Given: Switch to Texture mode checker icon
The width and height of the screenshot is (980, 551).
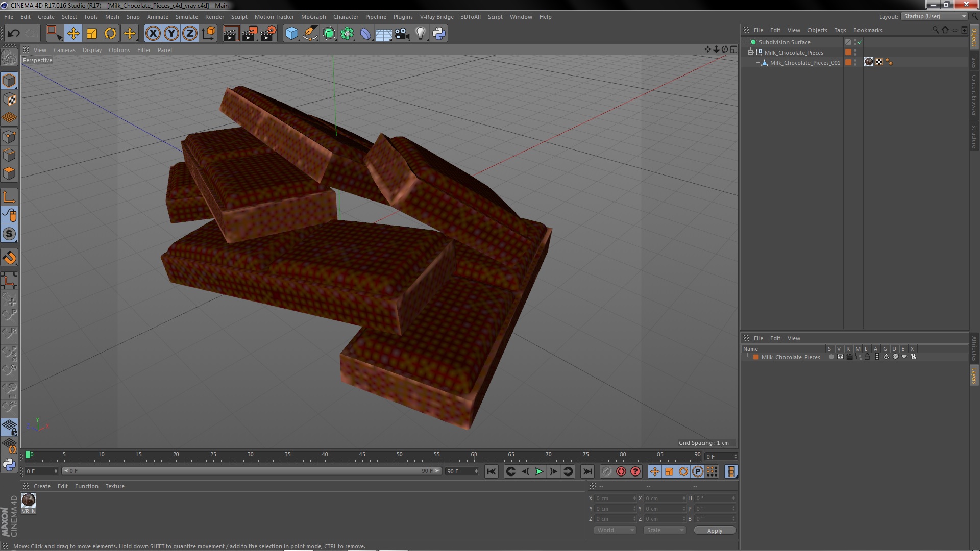Looking at the screenshot, I should coord(9,99).
